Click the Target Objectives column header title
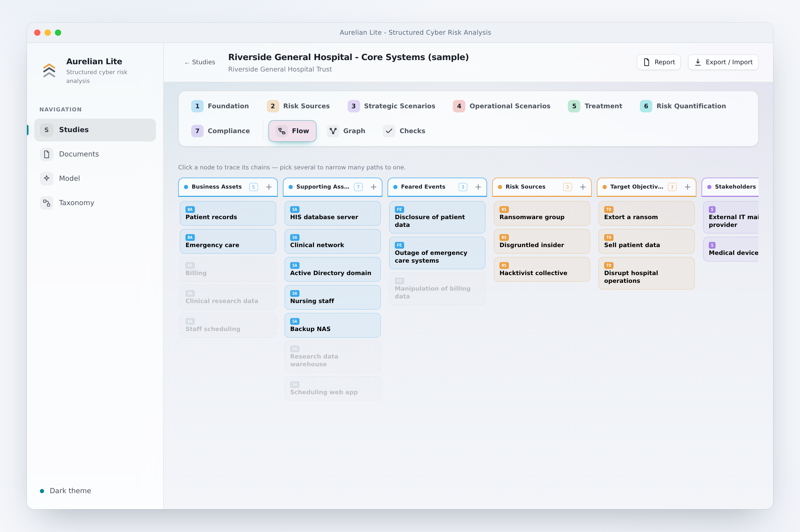The width and height of the screenshot is (800, 532). pos(637,187)
